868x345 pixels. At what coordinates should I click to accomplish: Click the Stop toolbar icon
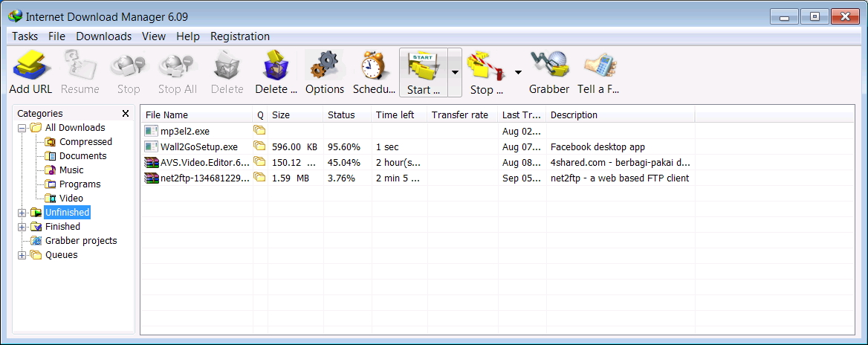click(x=129, y=65)
